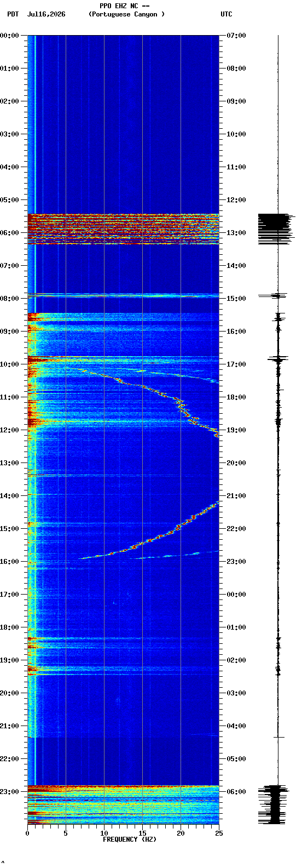Click the 19:00 PDT time label
This screenshot has width=302, height=868.
[9, 660]
